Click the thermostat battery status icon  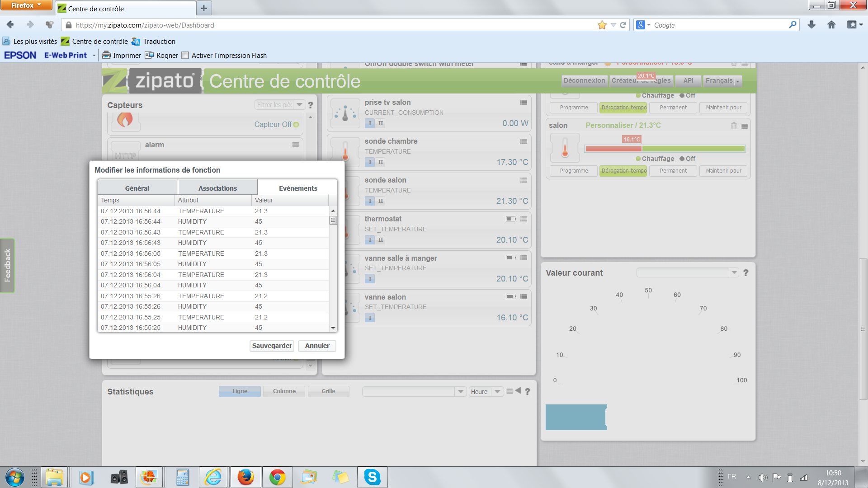coord(510,219)
